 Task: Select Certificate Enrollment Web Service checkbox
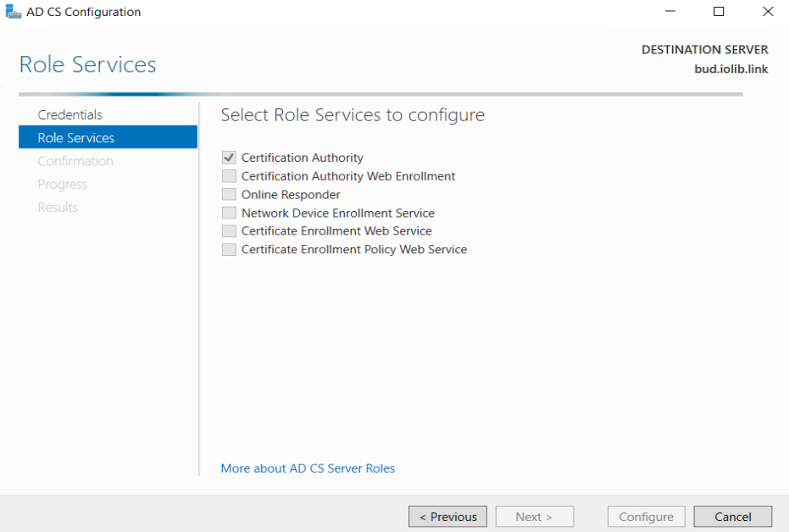point(229,230)
